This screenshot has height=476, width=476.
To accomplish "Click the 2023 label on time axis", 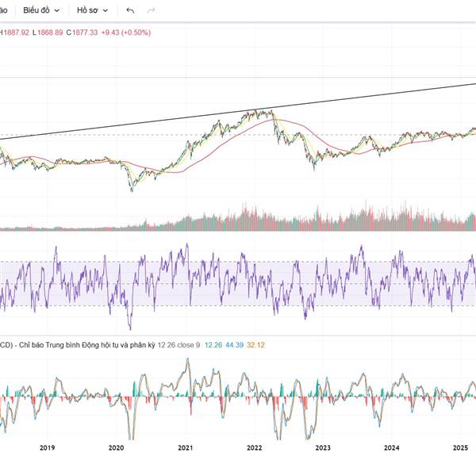I will click(x=322, y=448).
